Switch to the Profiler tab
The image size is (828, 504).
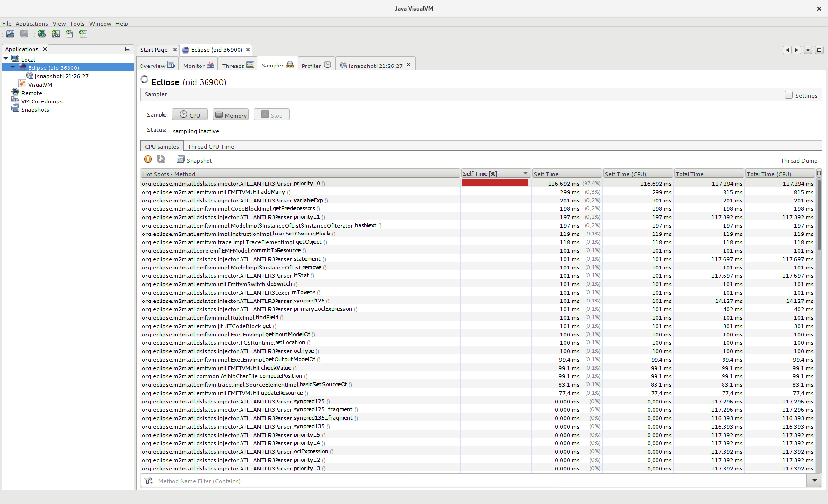pyautogui.click(x=316, y=65)
